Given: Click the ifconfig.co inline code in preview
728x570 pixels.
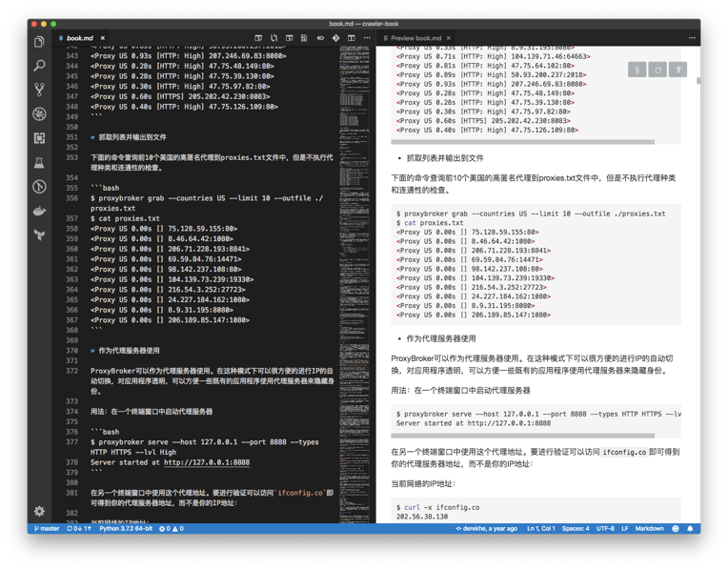Looking at the screenshot, I should click(x=624, y=452).
